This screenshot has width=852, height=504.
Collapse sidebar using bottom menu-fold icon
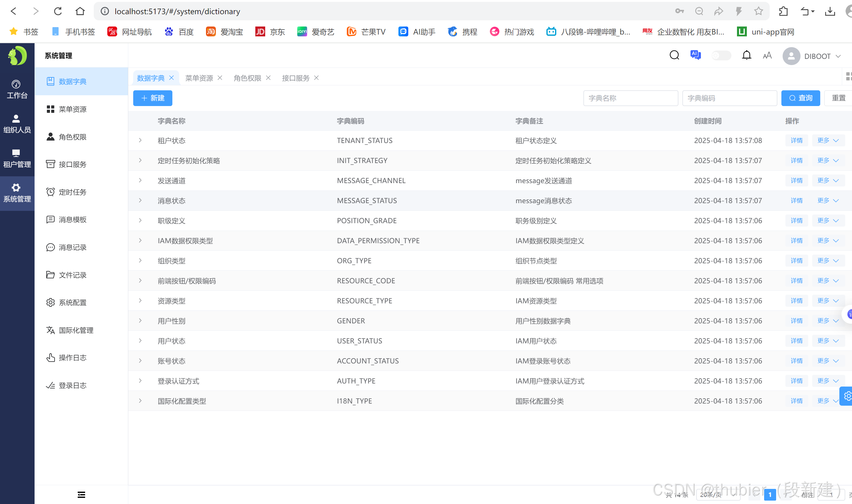(81, 494)
